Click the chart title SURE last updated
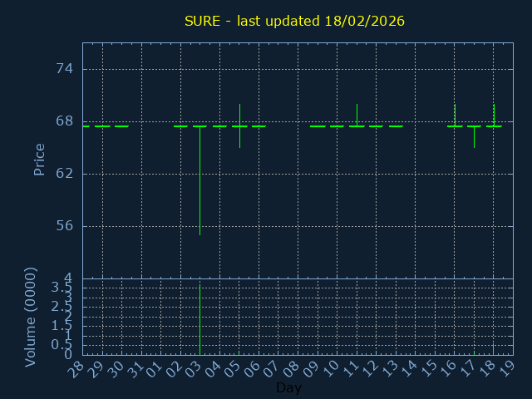Screen dimensions: 532x399 294,21
